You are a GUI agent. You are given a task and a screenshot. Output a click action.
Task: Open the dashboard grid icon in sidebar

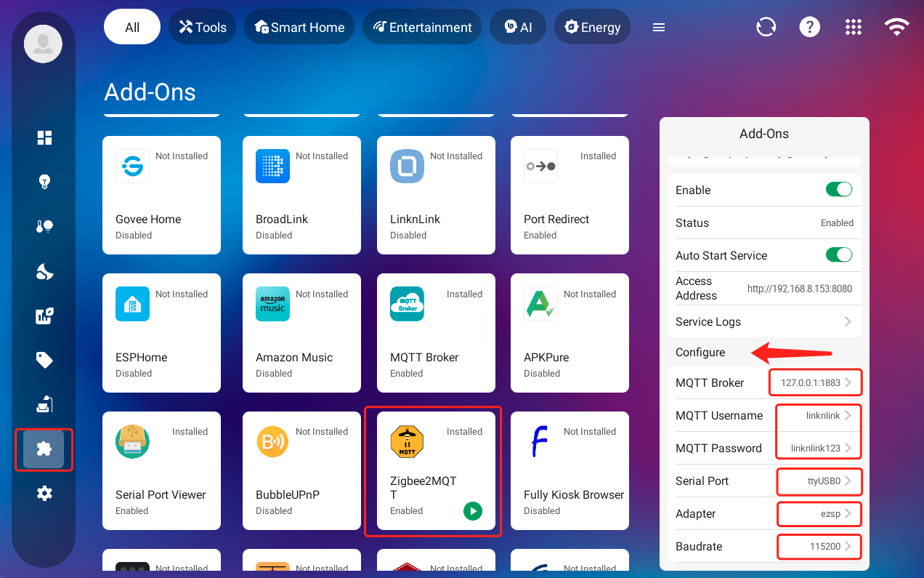coord(44,138)
